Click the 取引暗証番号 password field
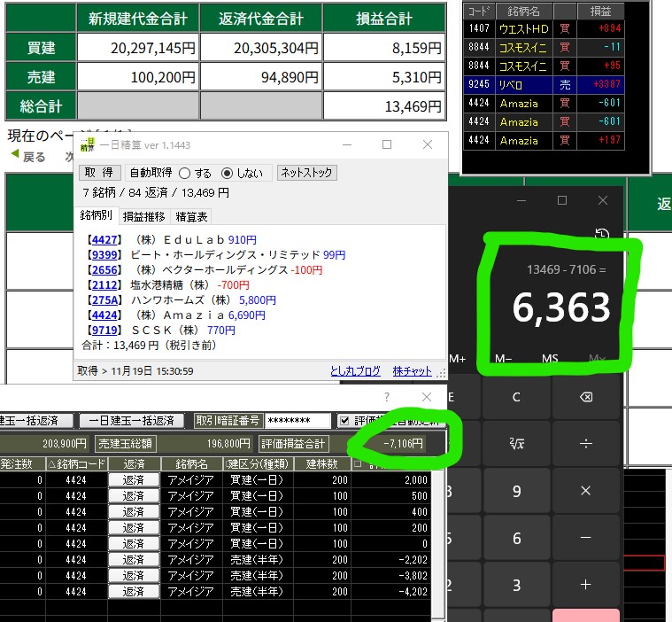Viewport: 672px width, 622px height. tap(297, 421)
